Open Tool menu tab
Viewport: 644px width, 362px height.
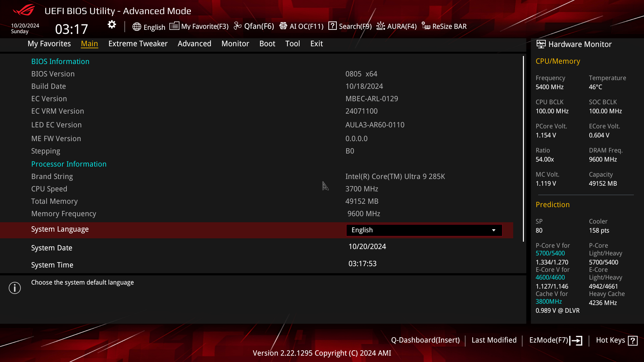pyautogui.click(x=293, y=43)
